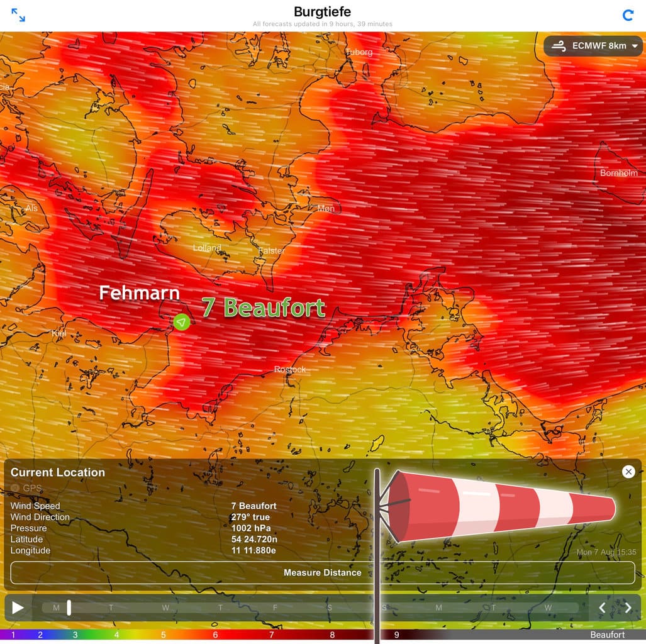
Task: Click the white timeline position handle
Action: (69, 608)
